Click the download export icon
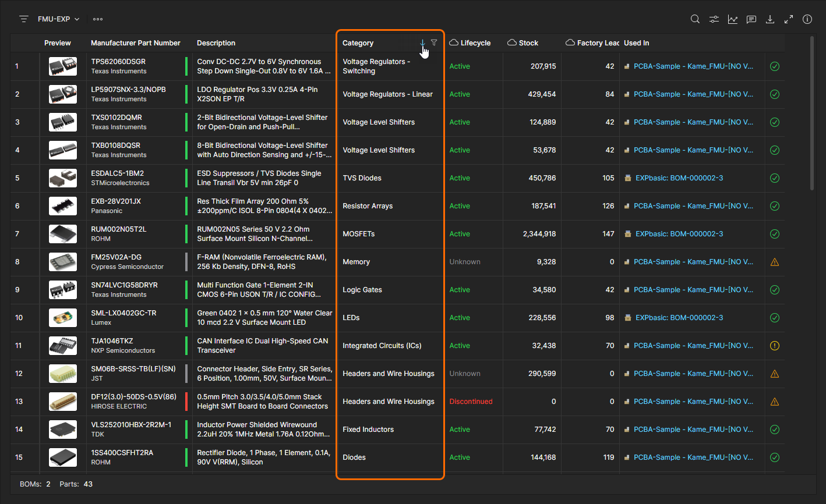The height and width of the screenshot is (504, 826). coord(770,19)
